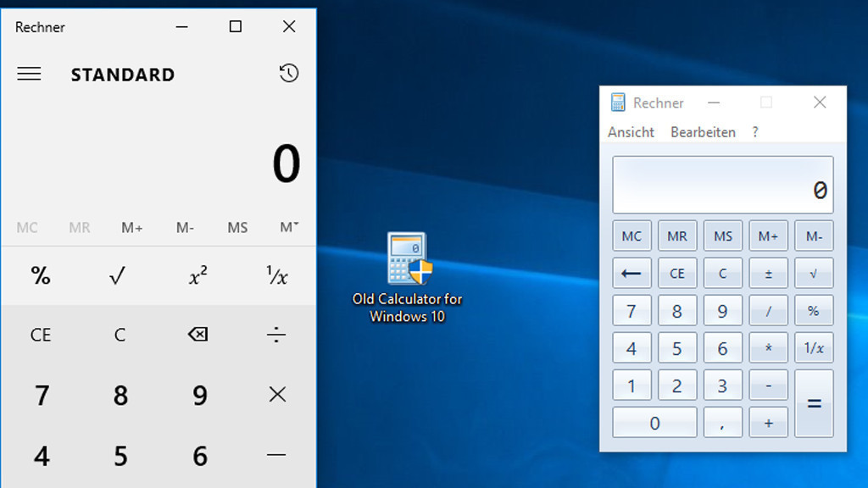Viewport: 868px width, 488px height.
Task: Click digit 3 in old calculator
Action: pyautogui.click(x=722, y=385)
